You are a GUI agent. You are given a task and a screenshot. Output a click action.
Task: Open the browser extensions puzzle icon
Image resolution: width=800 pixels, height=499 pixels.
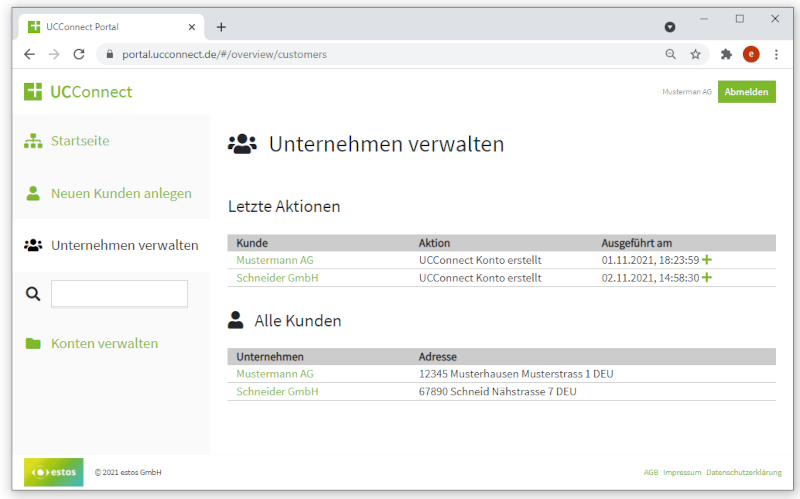click(x=726, y=54)
